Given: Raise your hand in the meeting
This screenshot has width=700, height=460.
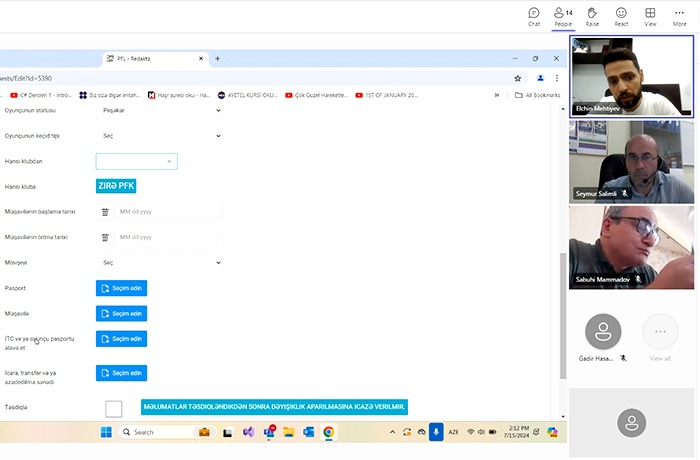Looking at the screenshot, I should 592,16.
